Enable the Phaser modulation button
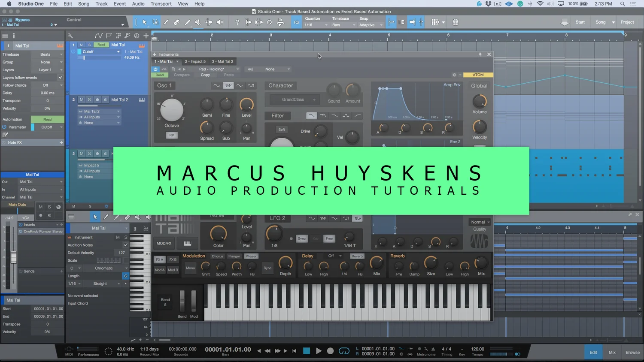The image size is (644, 362). coord(251,256)
